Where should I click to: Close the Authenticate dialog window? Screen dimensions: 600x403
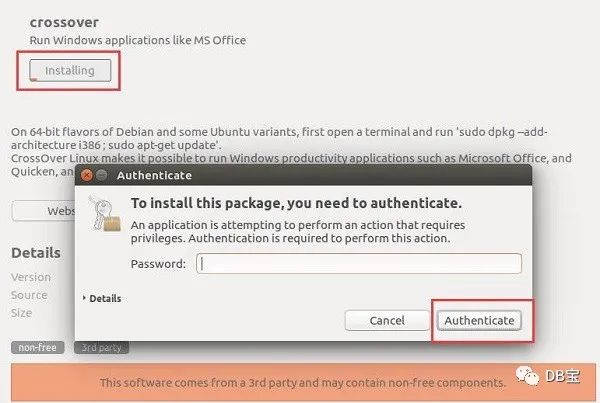pos(89,175)
